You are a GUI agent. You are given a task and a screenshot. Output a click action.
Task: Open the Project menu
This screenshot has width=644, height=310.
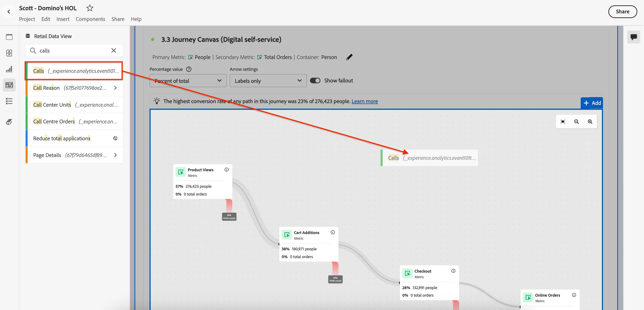click(27, 19)
